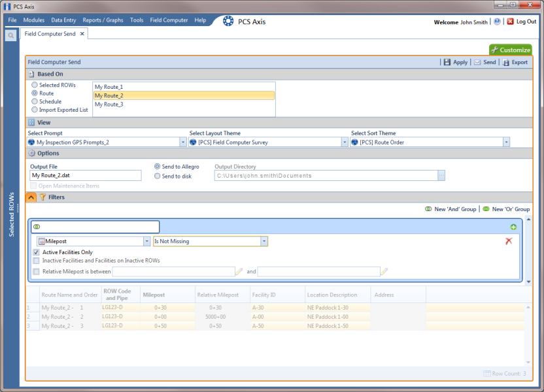Click the New 'Or' Group icon
Viewport: 544px width, 392px height.
486,209
